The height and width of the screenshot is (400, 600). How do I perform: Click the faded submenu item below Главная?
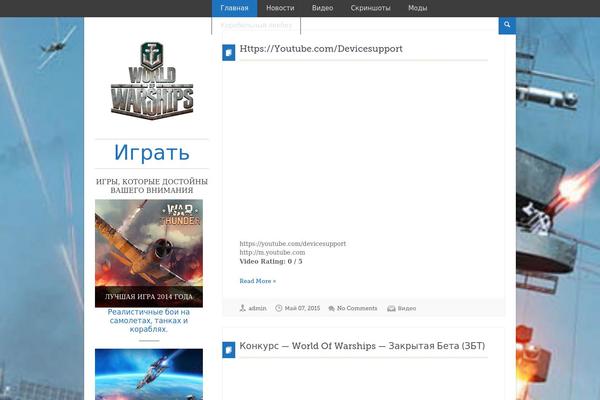click(x=256, y=25)
